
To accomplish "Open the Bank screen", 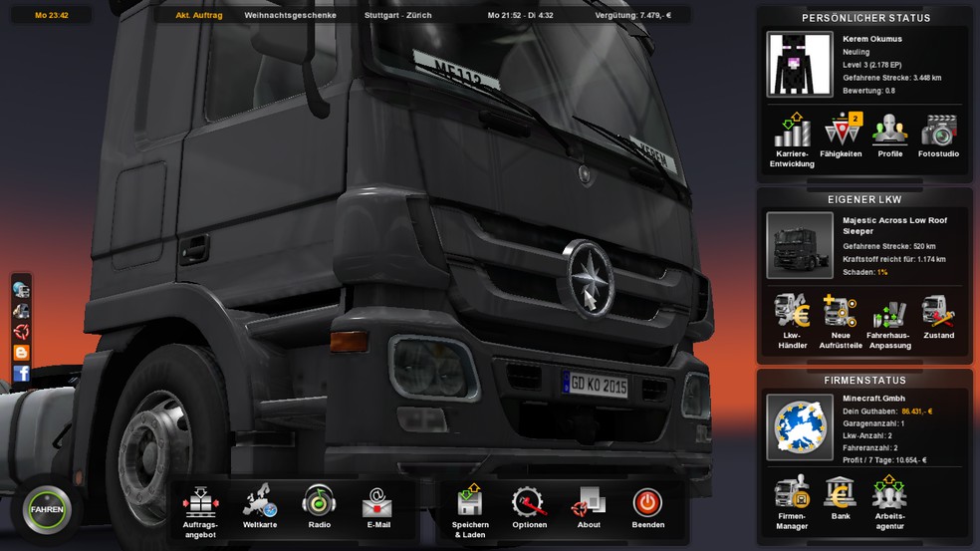I will pyautogui.click(x=841, y=492).
